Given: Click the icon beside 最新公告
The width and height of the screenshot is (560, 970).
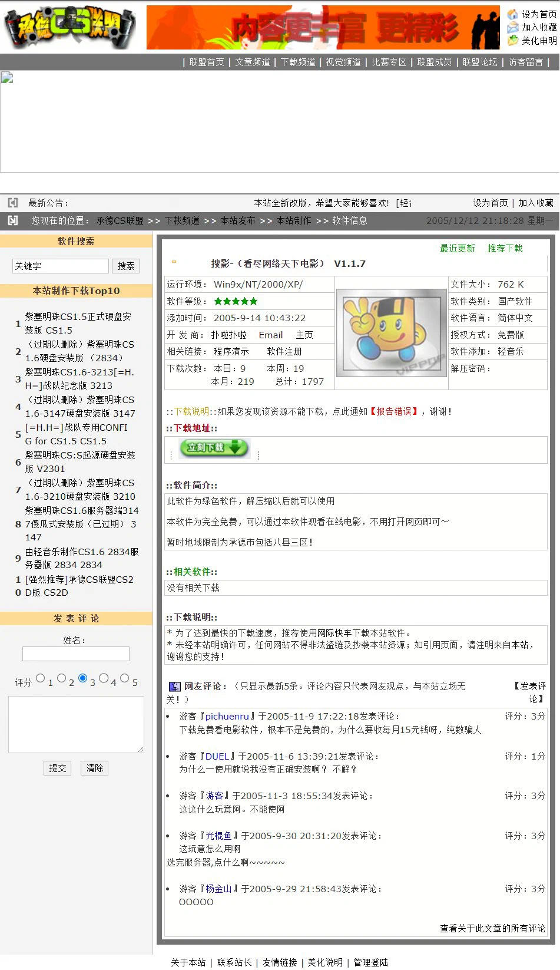Looking at the screenshot, I should 13,203.
